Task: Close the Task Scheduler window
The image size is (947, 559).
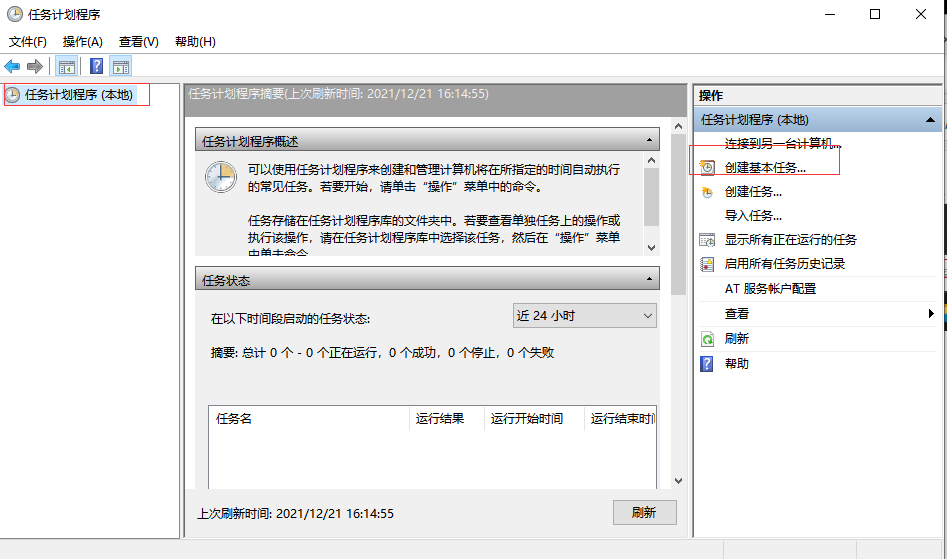Action: (x=920, y=14)
